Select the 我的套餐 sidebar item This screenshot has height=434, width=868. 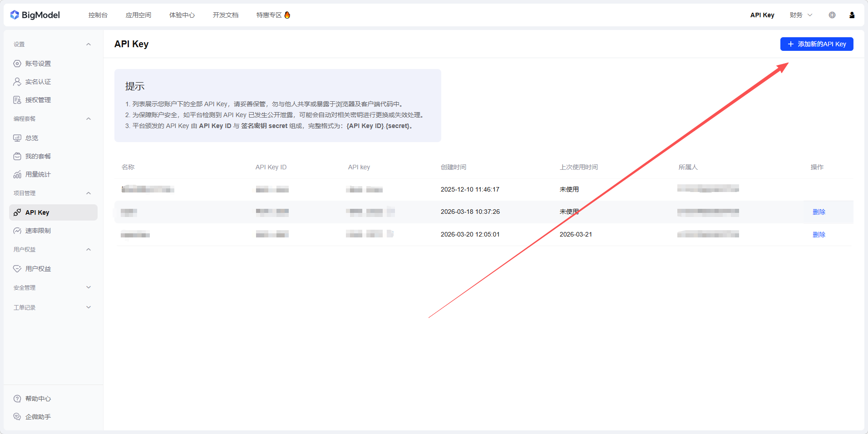tap(38, 156)
